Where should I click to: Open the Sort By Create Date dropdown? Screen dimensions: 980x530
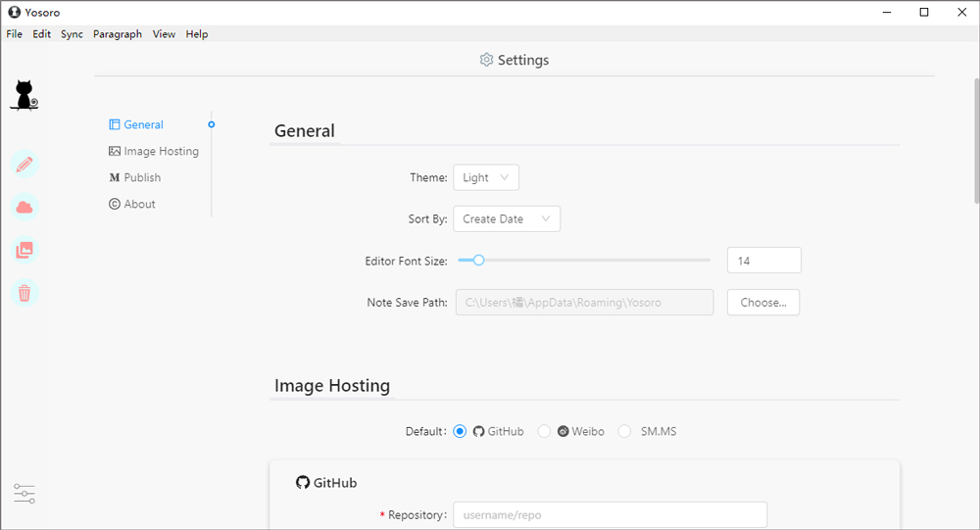[x=507, y=218]
